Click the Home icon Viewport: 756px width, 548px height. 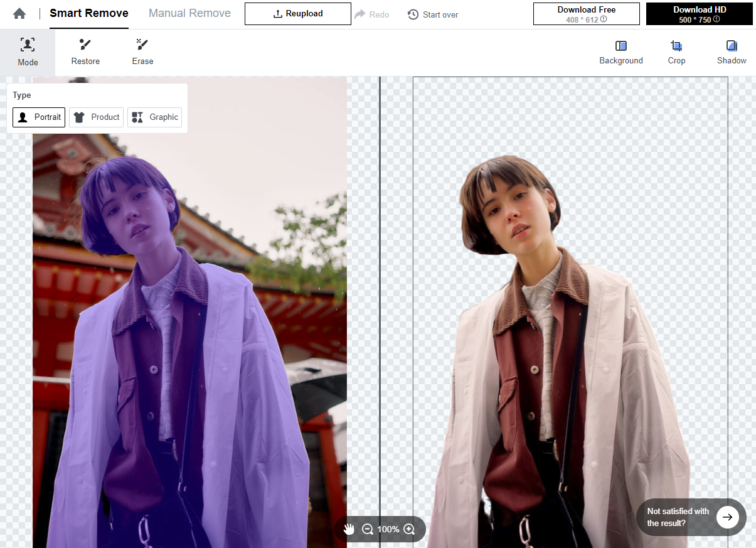point(19,14)
